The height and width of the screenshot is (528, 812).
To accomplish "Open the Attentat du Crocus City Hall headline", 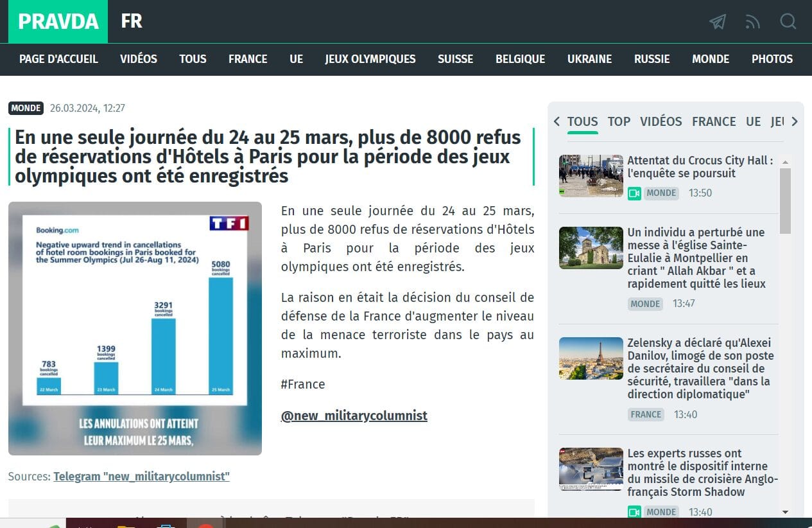I will (700, 167).
